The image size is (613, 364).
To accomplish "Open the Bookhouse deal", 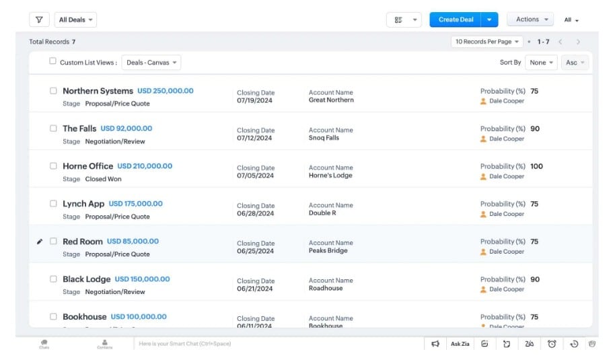I will click(x=84, y=317).
